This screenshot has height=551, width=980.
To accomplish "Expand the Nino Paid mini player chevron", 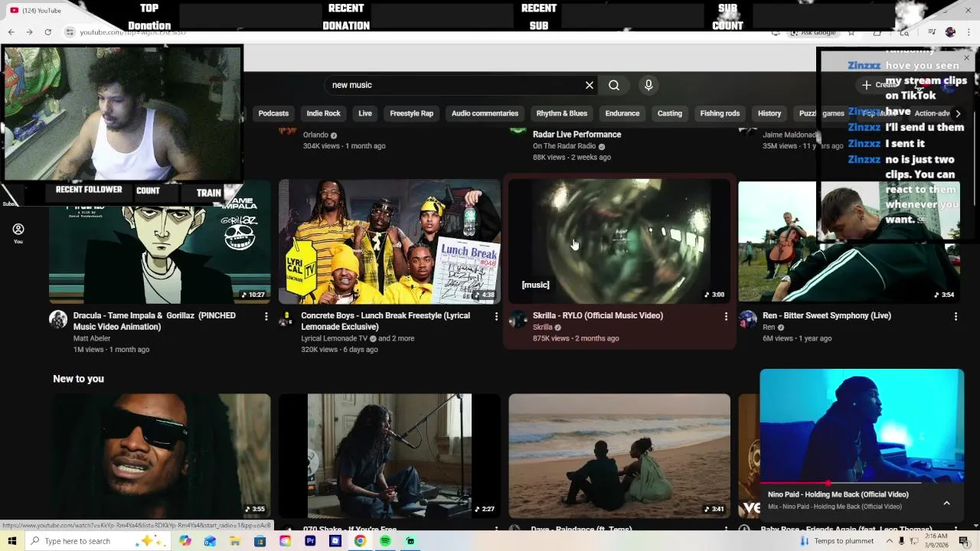I will point(946,503).
